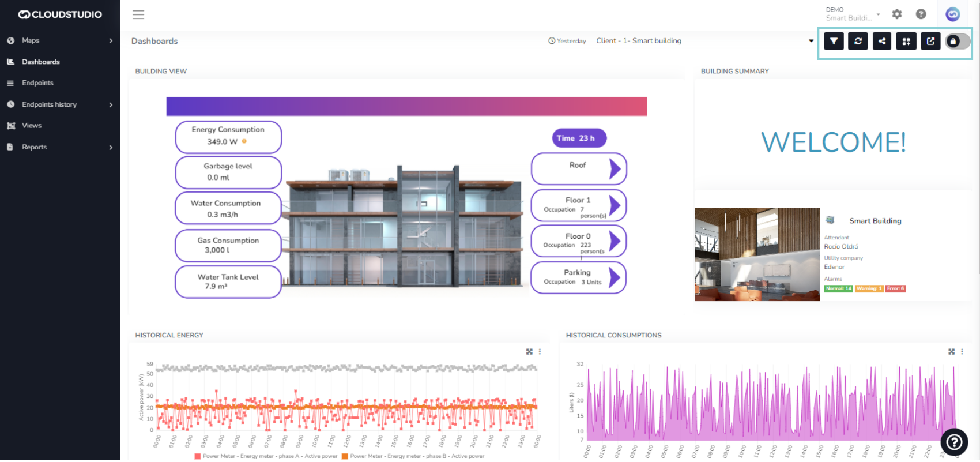Click the Water Consumption card
The height and width of the screenshot is (462, 980).
click(228, 208)
